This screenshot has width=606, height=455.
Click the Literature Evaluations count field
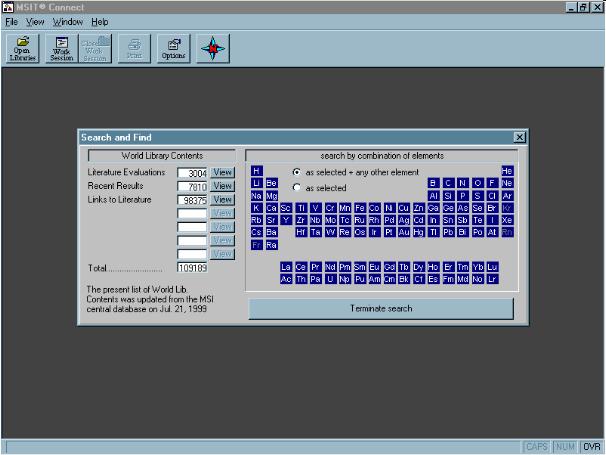click(192, 173)
